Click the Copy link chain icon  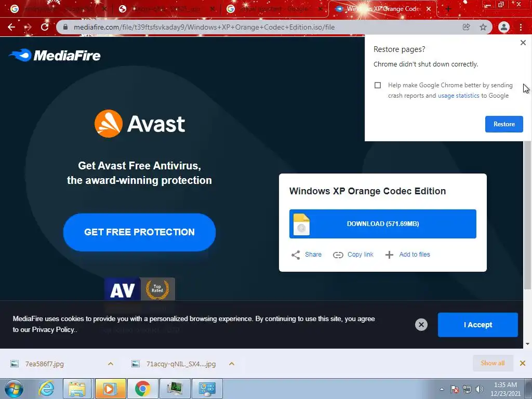point(338,255)
